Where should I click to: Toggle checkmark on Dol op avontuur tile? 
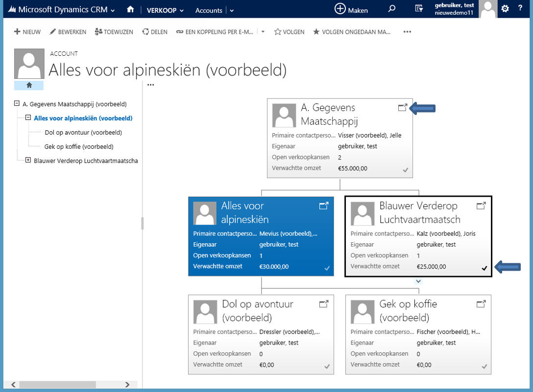tap(327, 366)
